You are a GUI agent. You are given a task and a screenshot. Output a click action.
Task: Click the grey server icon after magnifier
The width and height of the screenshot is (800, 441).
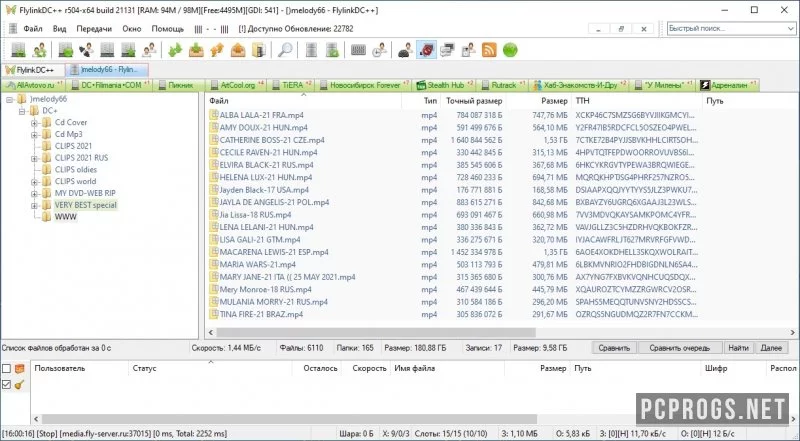(x=311, y=50)
